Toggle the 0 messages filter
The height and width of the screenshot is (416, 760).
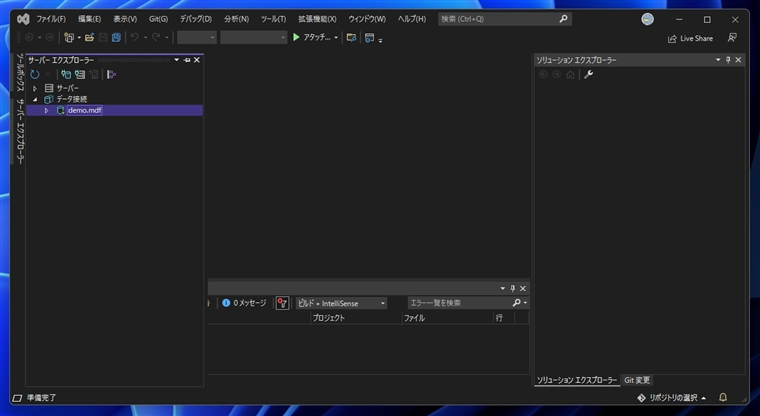(244, 303)
